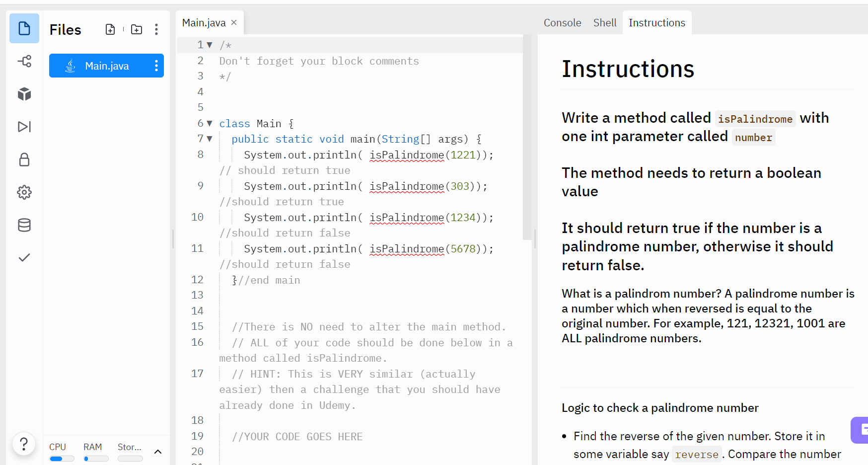Collapse the block comment fold on line 1

tap(210, 45)
